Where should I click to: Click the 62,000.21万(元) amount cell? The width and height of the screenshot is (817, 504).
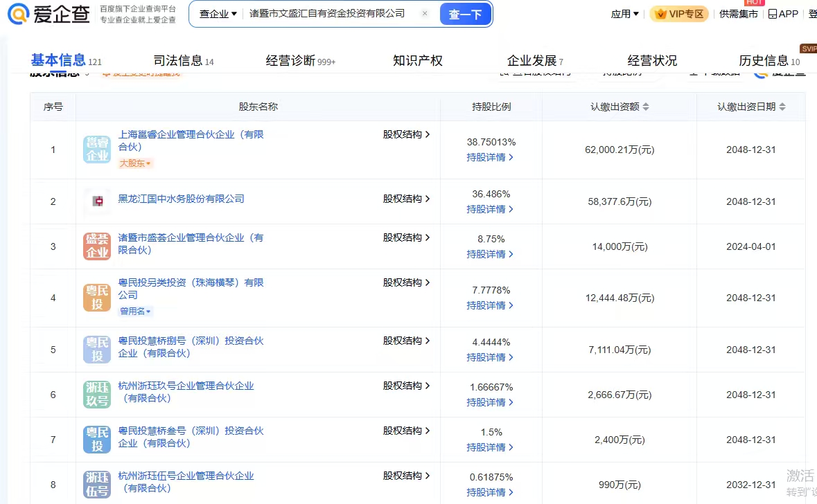pos(620,150)
